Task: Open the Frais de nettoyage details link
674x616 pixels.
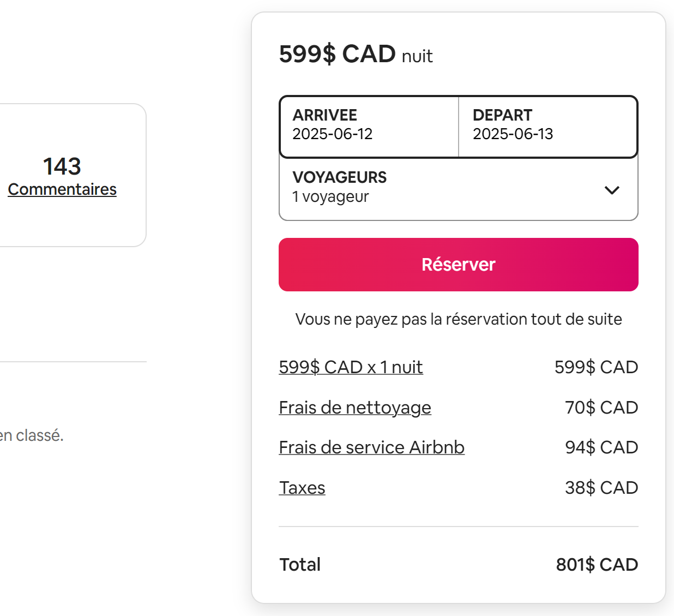Action: [x=355, y=408]
